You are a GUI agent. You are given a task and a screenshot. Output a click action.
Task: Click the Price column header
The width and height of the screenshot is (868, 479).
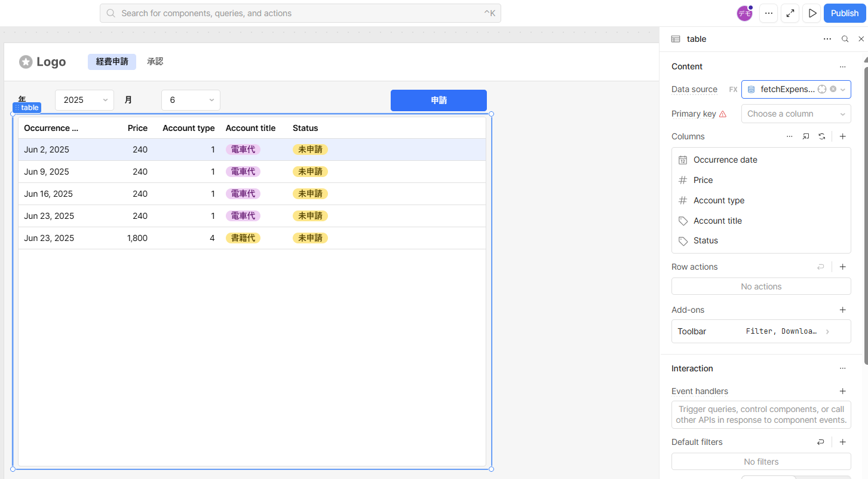[x=137, y=128]
